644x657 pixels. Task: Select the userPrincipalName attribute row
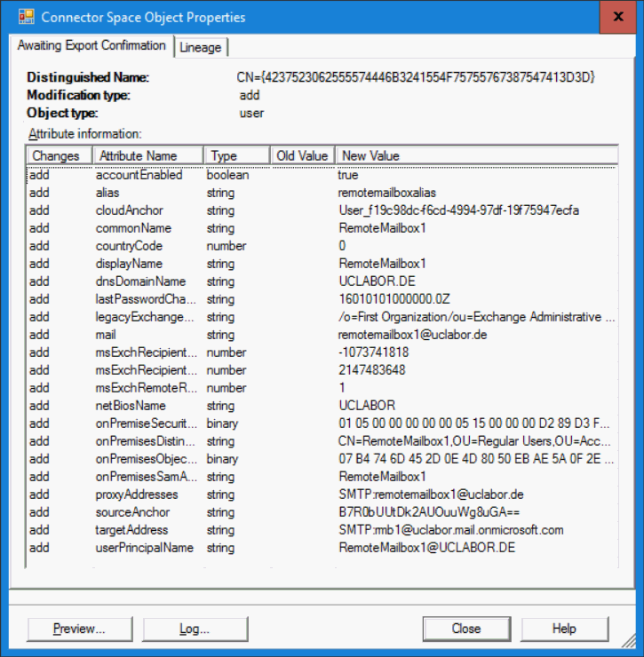point(322,548)
